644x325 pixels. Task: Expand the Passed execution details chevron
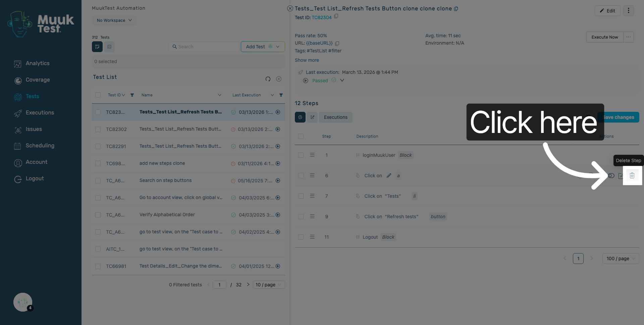click(x=342, y=80)
